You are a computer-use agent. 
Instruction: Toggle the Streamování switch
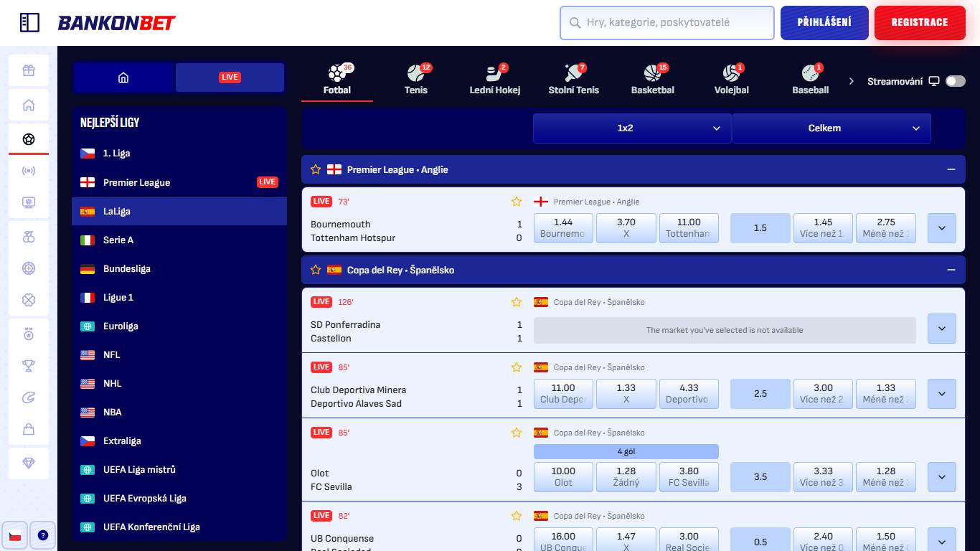click(x=956, y=81)
